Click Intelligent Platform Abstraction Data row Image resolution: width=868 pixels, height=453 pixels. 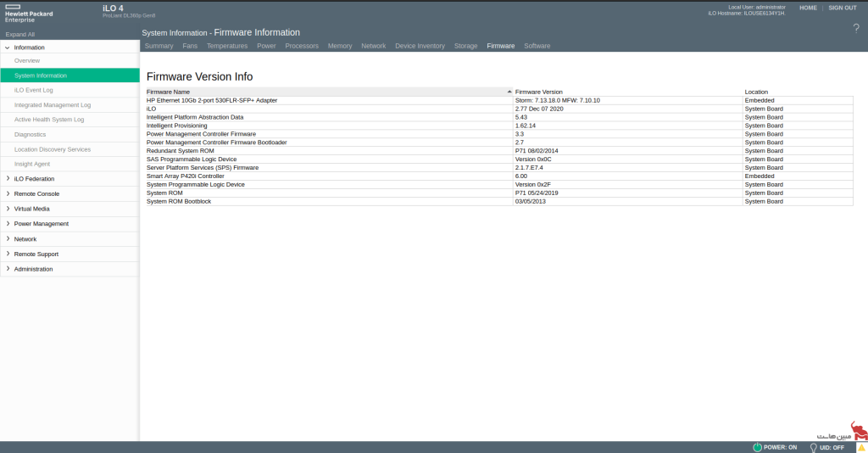point(499,117)
